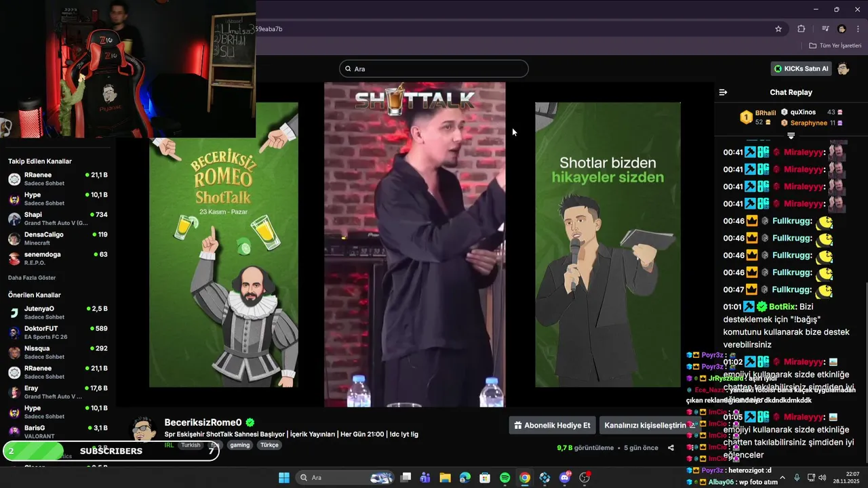
Task: Expand Daha Fazla Göster channel list
Action: click(x=32, y=278)
